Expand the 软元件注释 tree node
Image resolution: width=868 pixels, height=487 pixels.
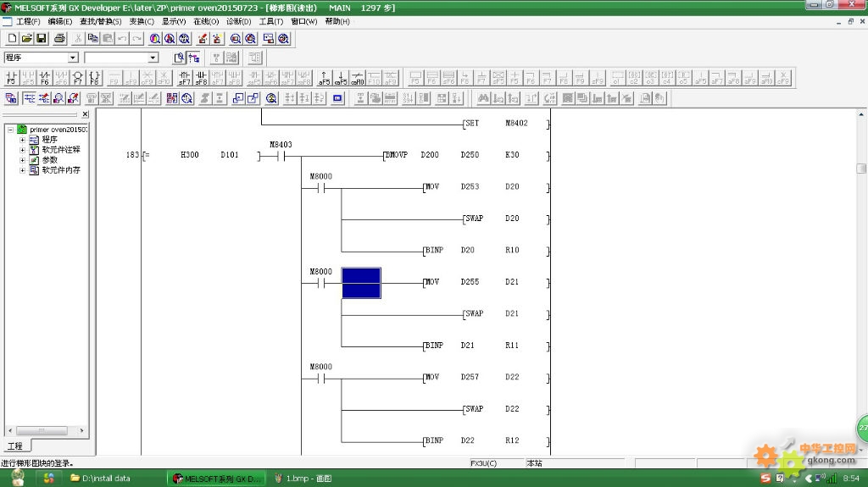[x=23, y=149]
